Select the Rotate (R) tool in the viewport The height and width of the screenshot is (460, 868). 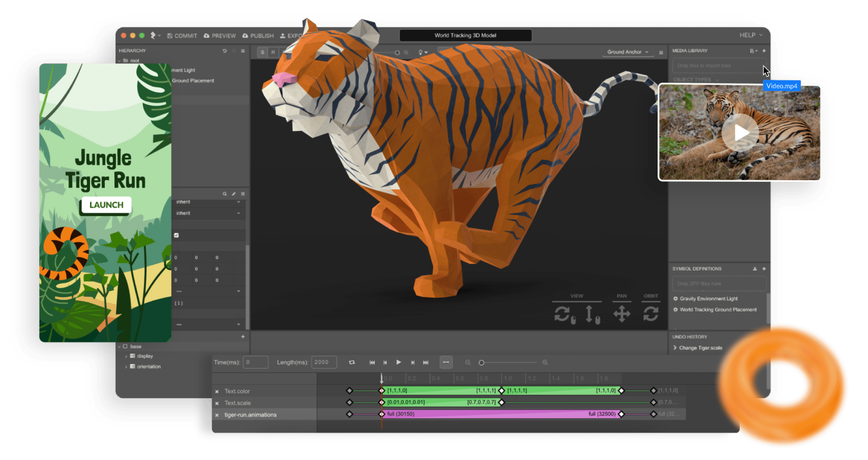click(x=273, y=52)
